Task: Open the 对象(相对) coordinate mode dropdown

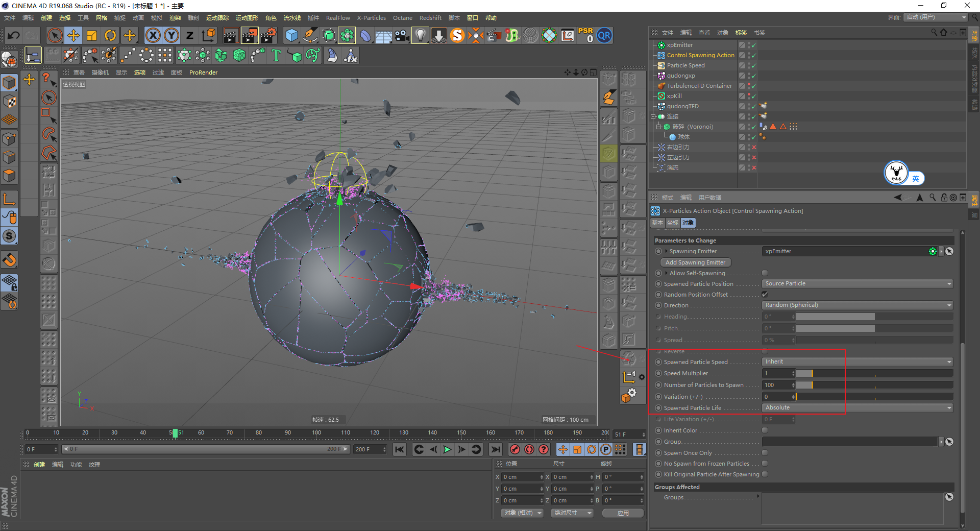Action: pos(522,513)
